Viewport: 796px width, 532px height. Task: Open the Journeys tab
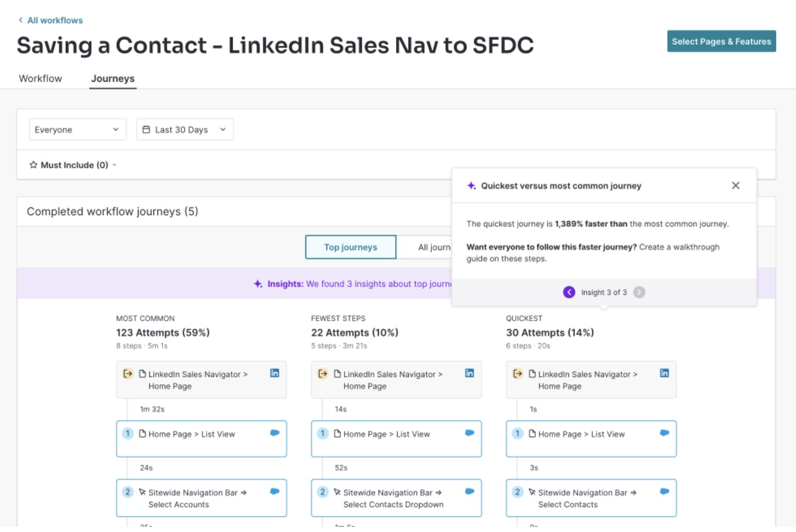coord(113,78)
